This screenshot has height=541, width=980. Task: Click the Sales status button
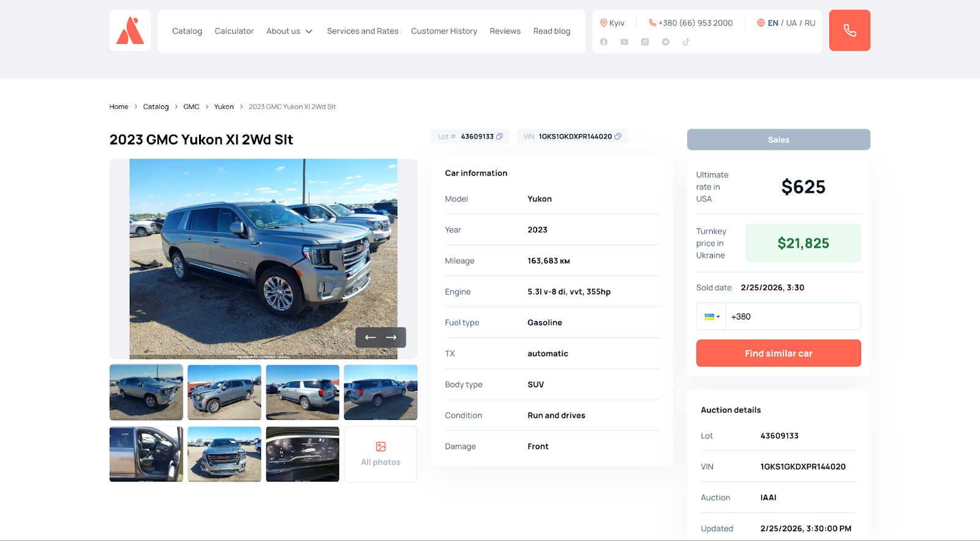tap(778, 140)
